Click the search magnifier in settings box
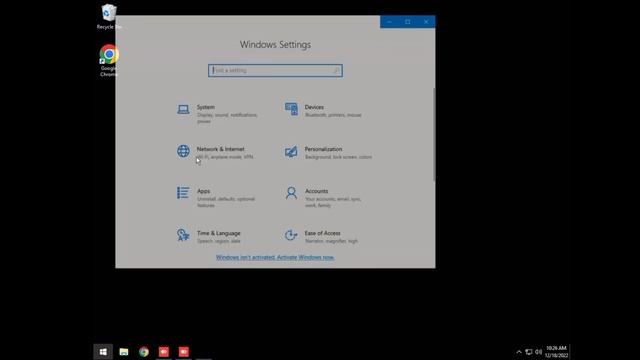640x360 pixels. point(336,71)
